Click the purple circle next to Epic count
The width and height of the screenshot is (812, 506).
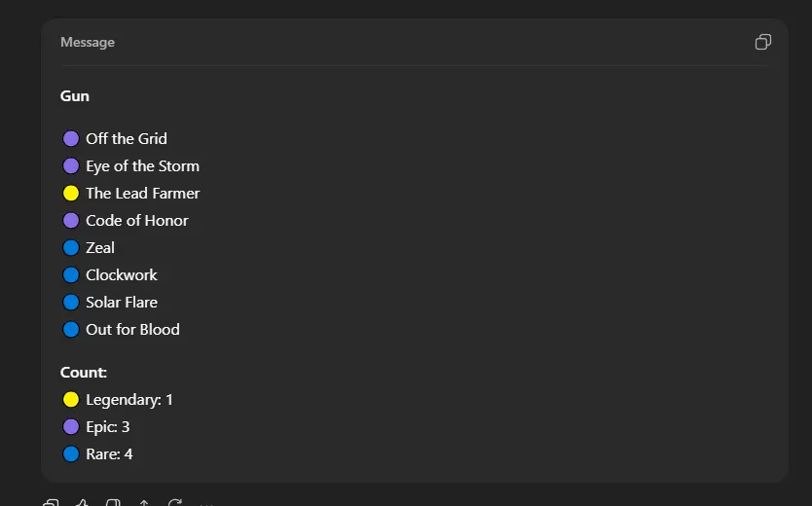click(71, 427)
